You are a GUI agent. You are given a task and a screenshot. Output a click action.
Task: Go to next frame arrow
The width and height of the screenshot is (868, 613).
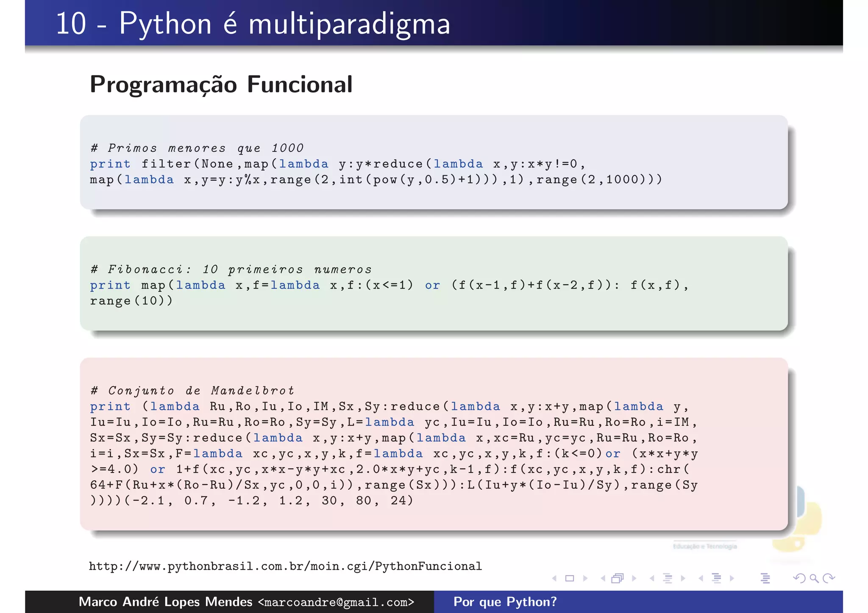click(x=634, y=578)
